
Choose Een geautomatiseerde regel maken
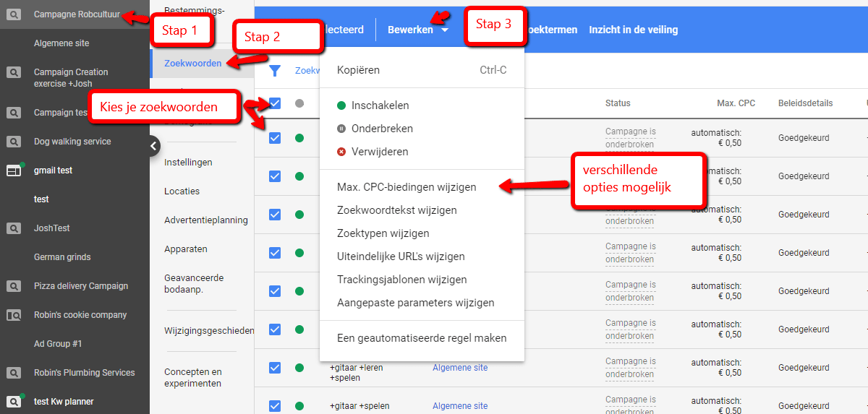click(x=422, y=338)
